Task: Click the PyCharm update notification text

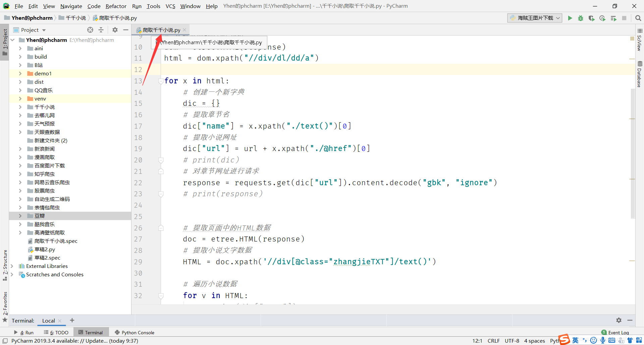Action: pyautogui.click(x=75, y=341)
